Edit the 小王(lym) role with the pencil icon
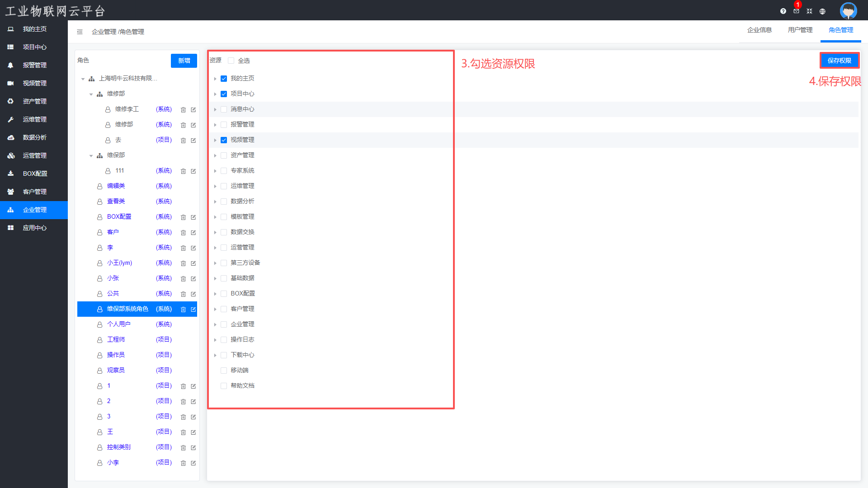Screen dimensions: 868x488 pos(193,263)
